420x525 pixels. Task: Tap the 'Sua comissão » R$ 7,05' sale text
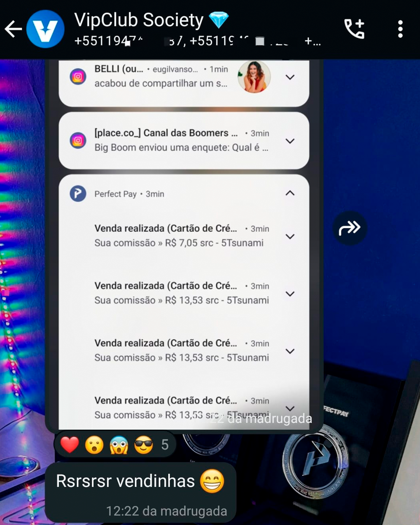179,243
